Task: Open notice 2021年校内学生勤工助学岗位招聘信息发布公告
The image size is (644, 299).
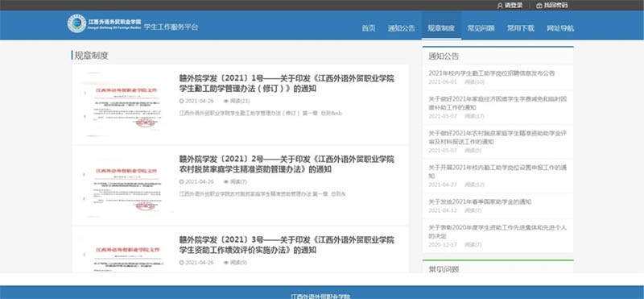Action: [x=492, y=73]
